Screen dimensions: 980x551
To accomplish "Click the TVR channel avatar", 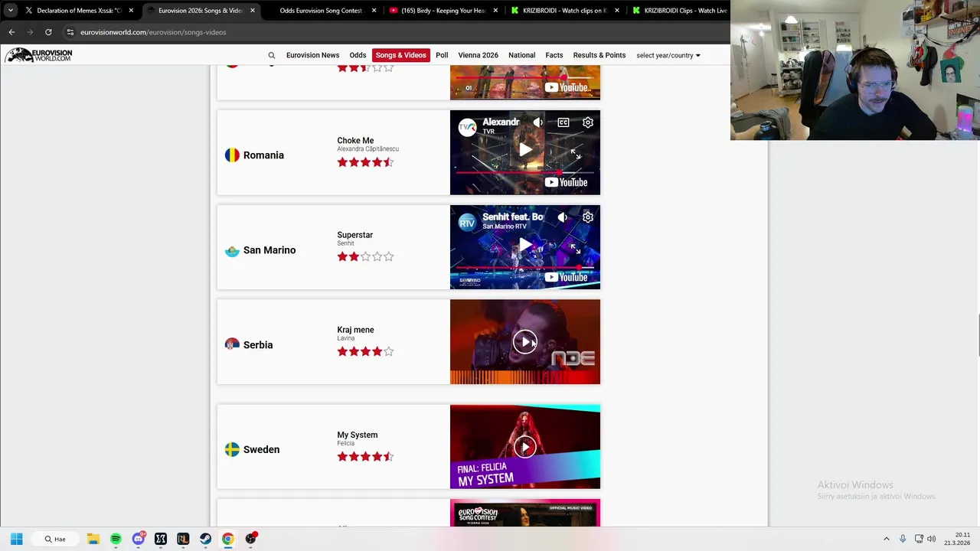I will pos(467,127).
